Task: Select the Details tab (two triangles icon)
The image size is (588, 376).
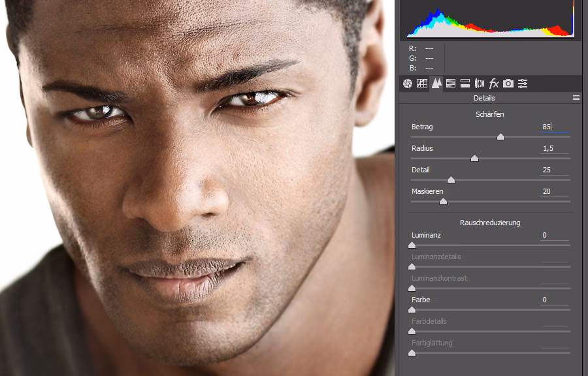Action: click(436, 84)
